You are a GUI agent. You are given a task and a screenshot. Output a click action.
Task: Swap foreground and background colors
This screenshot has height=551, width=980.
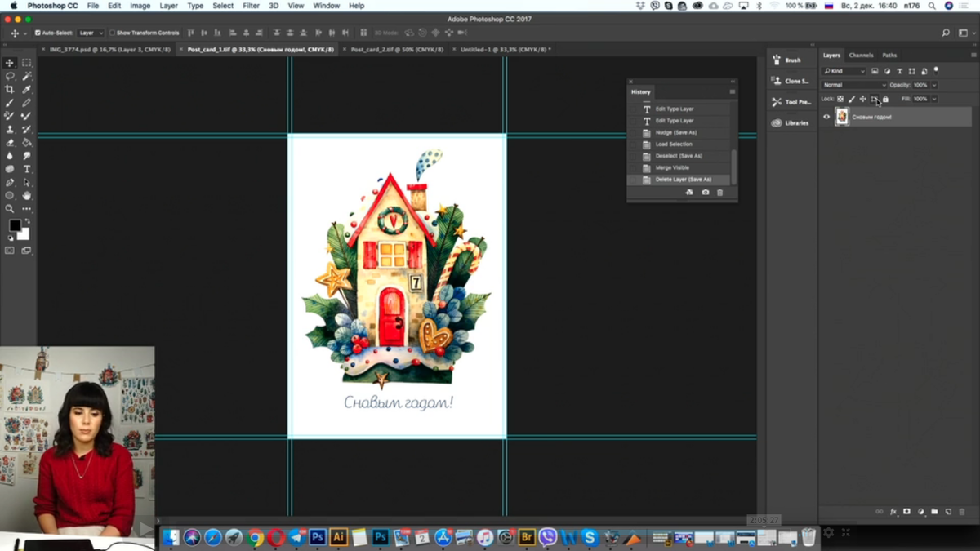tap(27, 221)
